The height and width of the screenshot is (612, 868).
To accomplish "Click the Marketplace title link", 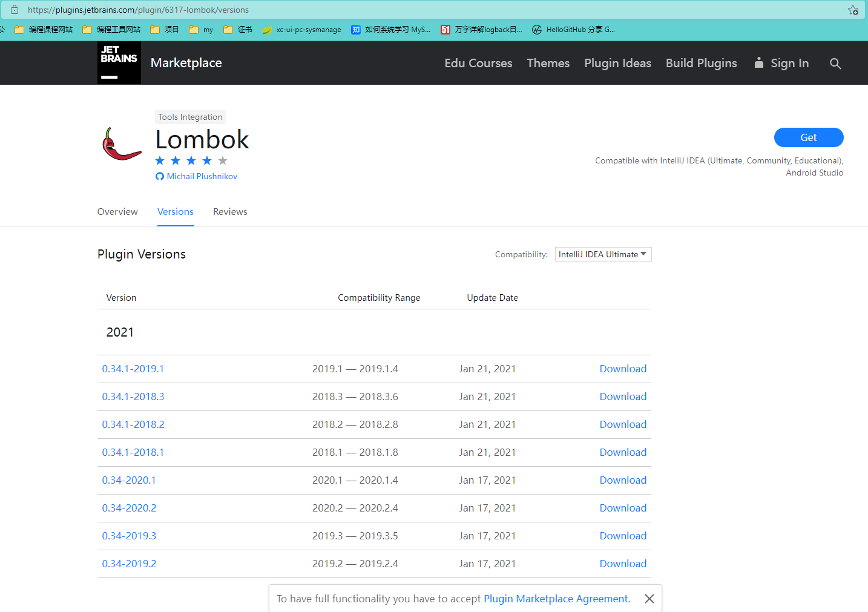I will (186, 63).
